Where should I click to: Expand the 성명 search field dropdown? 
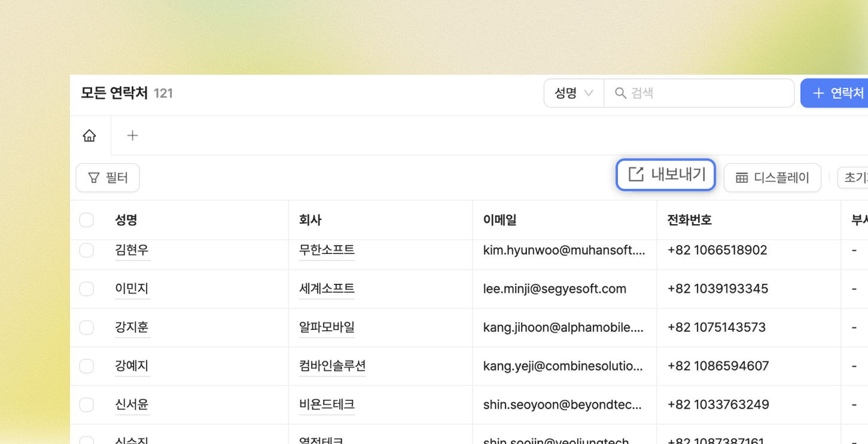pos(574,93)
